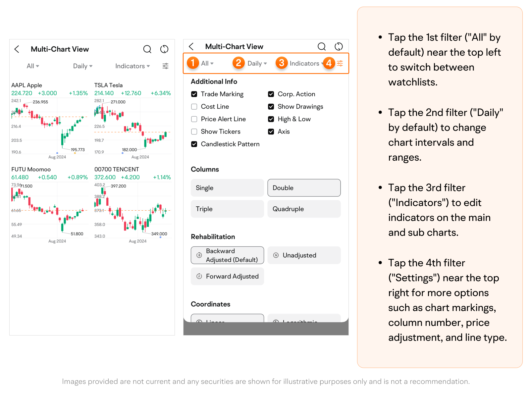Tap the orange settings sliders icon numbered 4
Image resolution: width=532 pixels, height=413 pixels.
point(340,63)
